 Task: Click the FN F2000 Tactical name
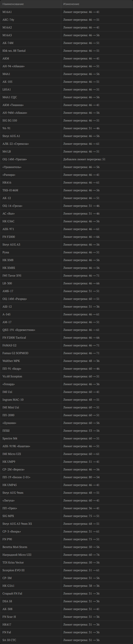pos(14,338)
